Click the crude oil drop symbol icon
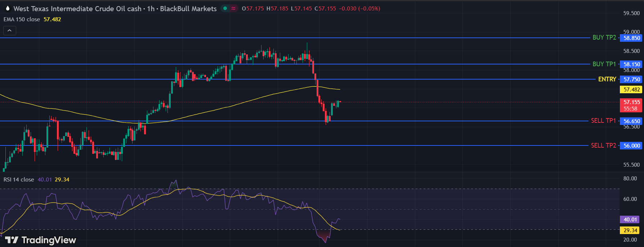Screen dimensions: 644x247 coord(8,9)
